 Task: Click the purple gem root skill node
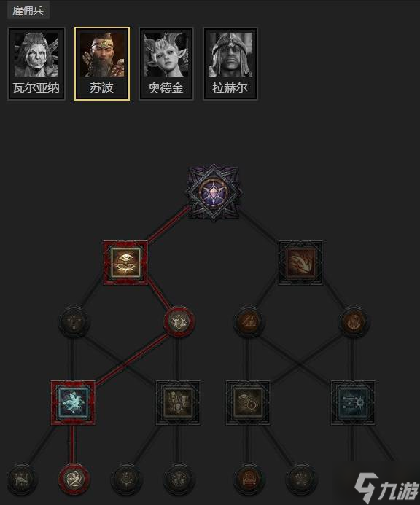click(214, 192)
